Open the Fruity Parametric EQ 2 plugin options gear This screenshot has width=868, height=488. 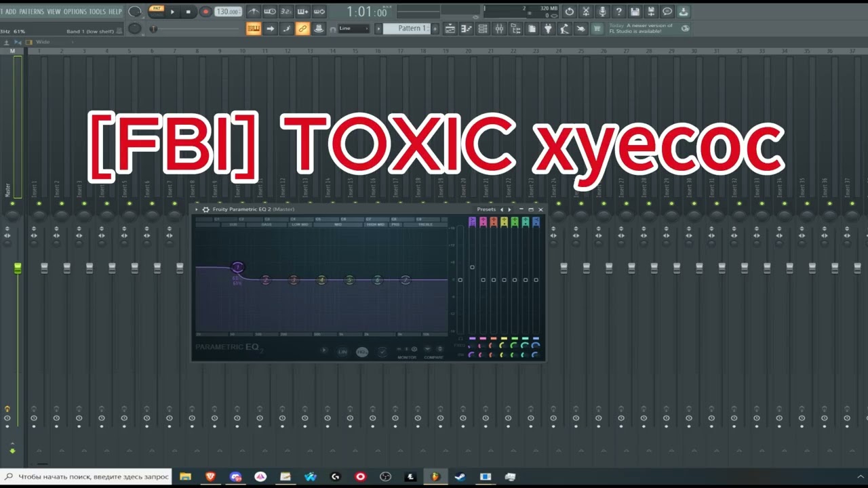(206, 209)
